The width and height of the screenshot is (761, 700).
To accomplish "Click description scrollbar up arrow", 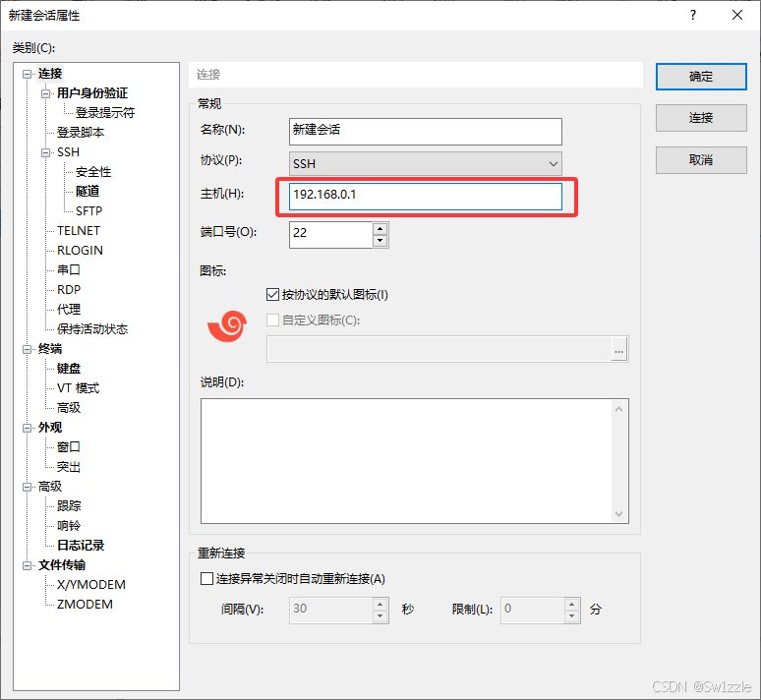I will click(x=618, y=409).
